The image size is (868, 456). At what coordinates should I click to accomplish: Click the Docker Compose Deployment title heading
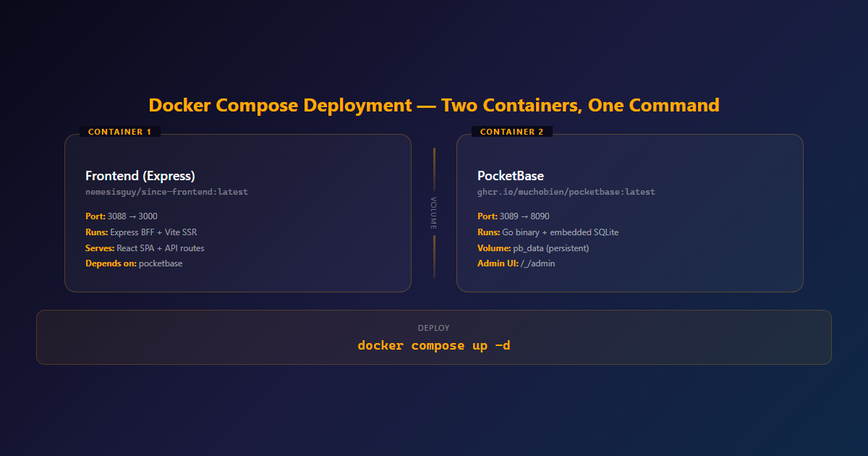pyautogui.click(x=434, y=105)
